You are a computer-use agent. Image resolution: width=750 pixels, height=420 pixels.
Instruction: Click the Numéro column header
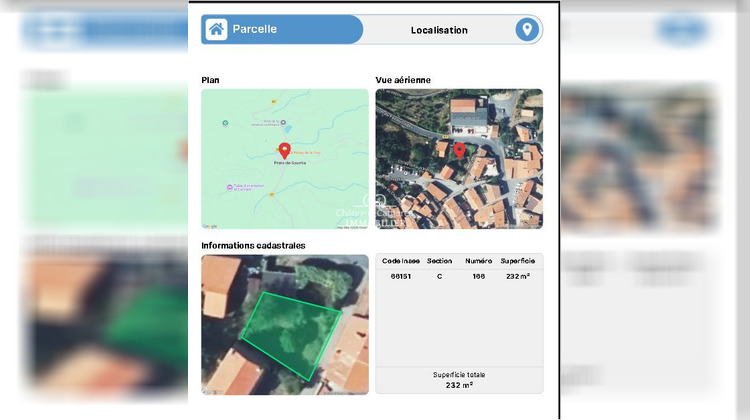click(x=479, y=261)
